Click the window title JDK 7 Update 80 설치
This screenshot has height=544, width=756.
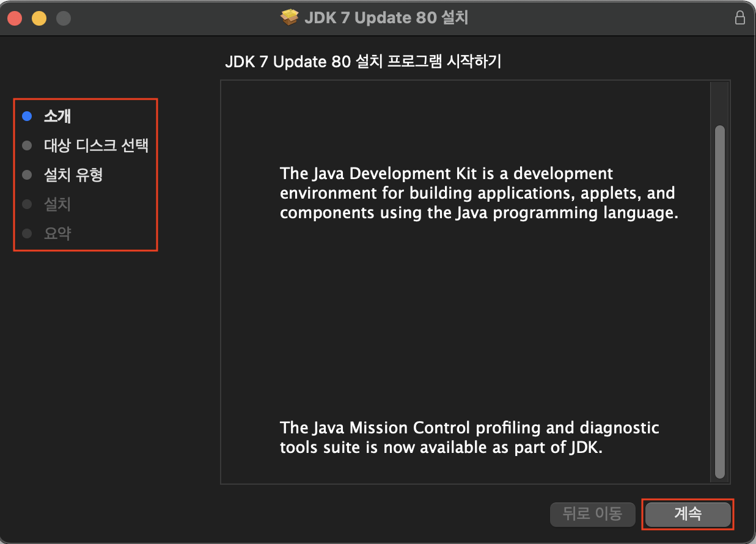coord(386,17)
